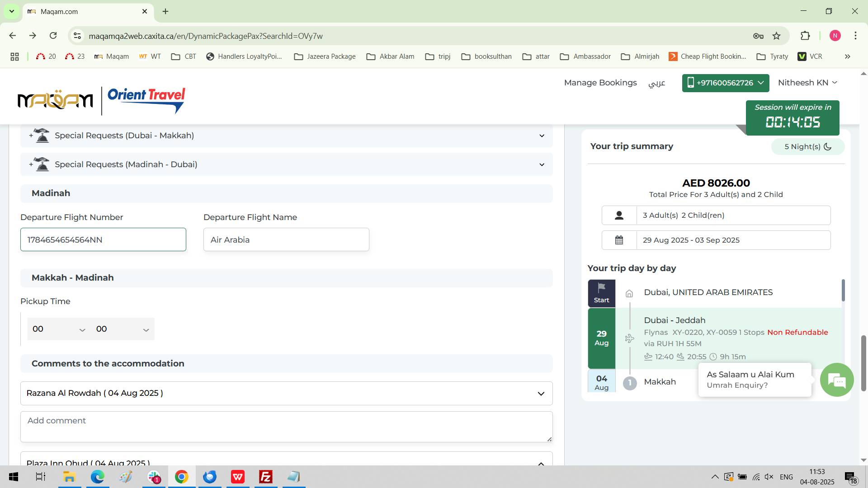868x488 pixels.
Task: Open the Nitheesh KN account menu
Action: pos(807,83)
